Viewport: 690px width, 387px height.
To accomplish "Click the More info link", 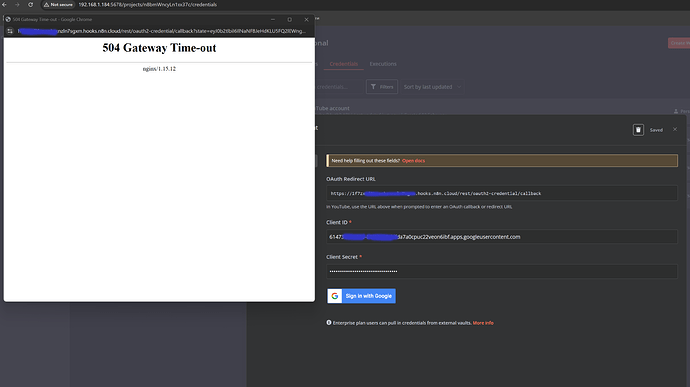I will [483, 323].
